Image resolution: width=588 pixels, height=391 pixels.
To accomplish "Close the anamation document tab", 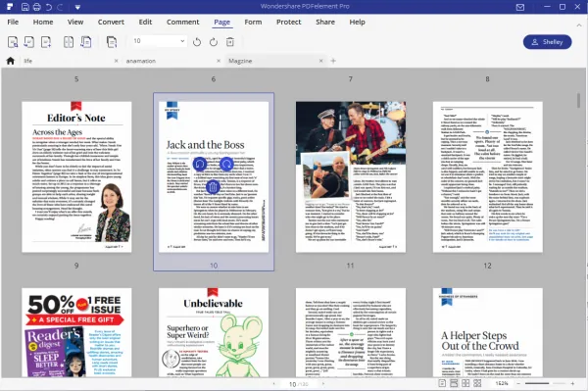I will [219, 61].
